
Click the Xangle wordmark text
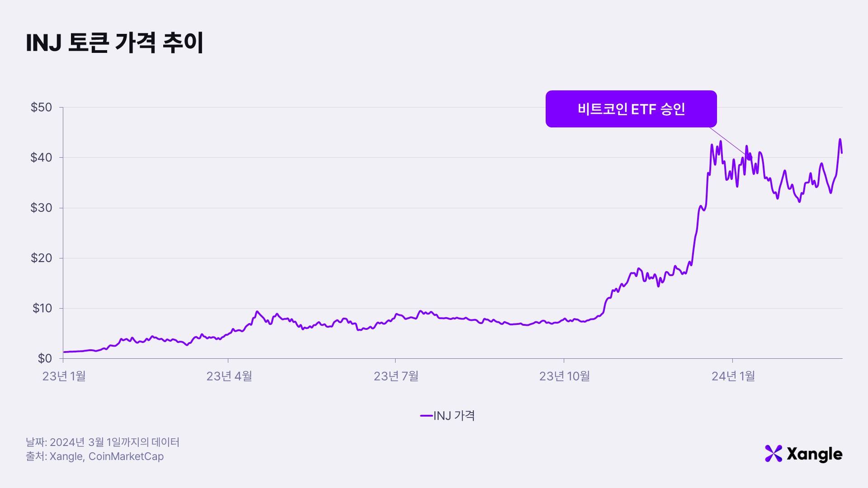[x=815, y=454]
